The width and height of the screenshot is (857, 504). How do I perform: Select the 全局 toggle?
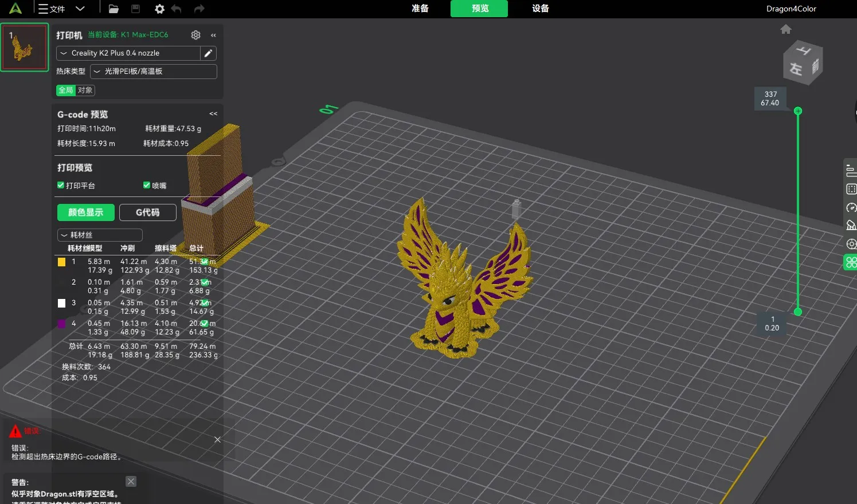tap(66, 90)
